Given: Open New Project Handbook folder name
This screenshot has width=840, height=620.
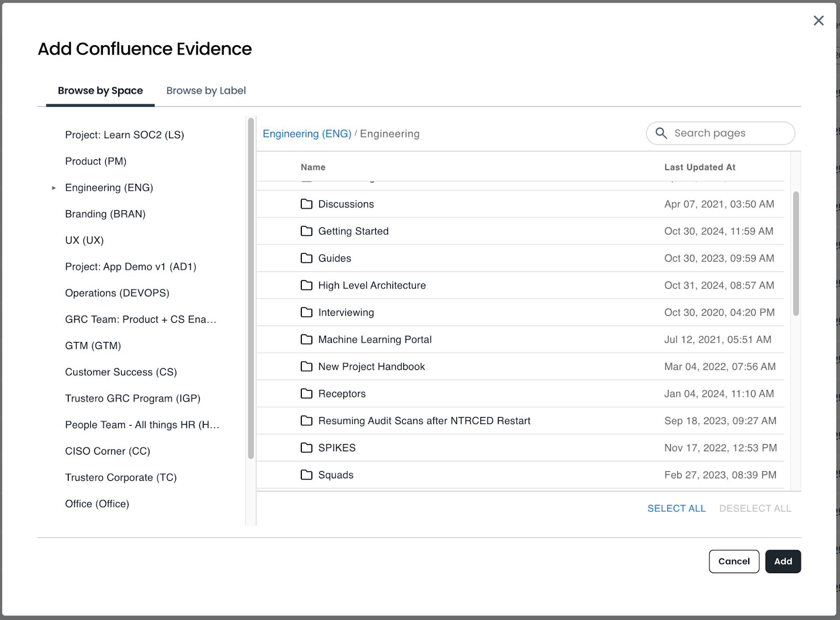Looking at the screenshot, I should tap(372, 367).
